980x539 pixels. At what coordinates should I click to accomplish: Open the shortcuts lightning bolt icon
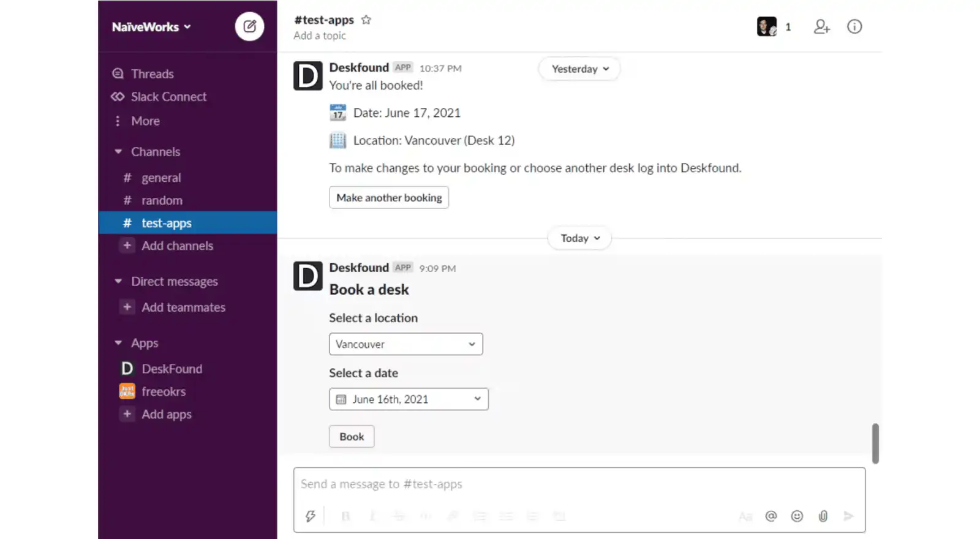click(311, 516)
